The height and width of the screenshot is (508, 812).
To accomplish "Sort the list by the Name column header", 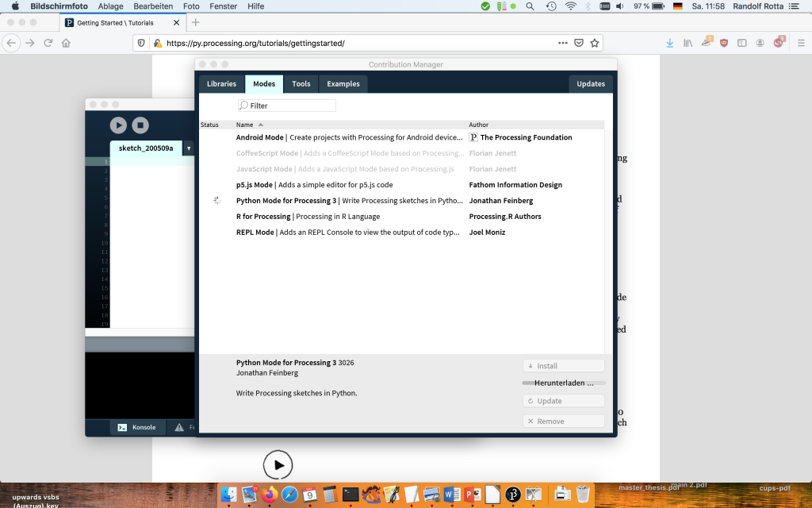I will (x=244, y=125).
